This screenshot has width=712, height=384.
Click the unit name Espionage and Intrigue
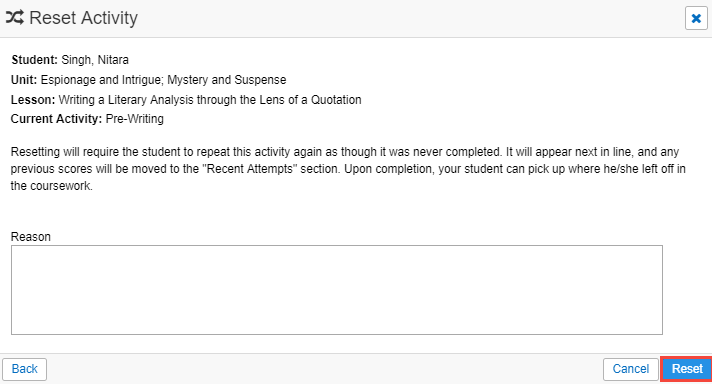click(101, 80)
